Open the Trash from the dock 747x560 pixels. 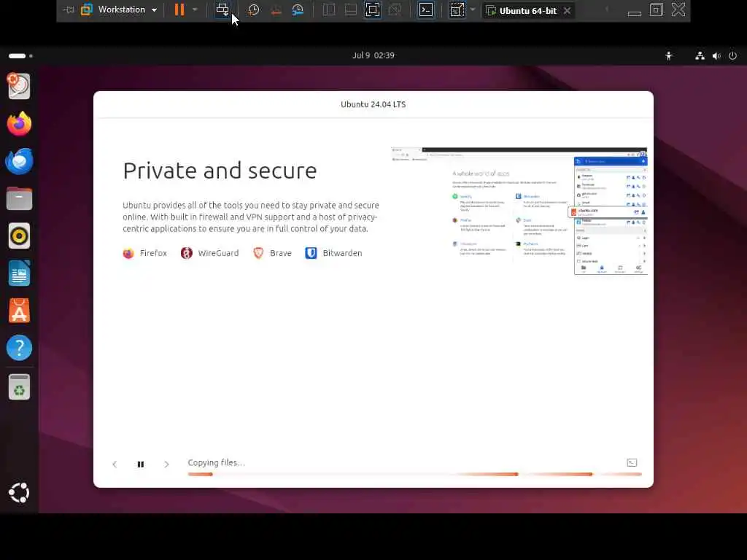[x=19, y=386]
